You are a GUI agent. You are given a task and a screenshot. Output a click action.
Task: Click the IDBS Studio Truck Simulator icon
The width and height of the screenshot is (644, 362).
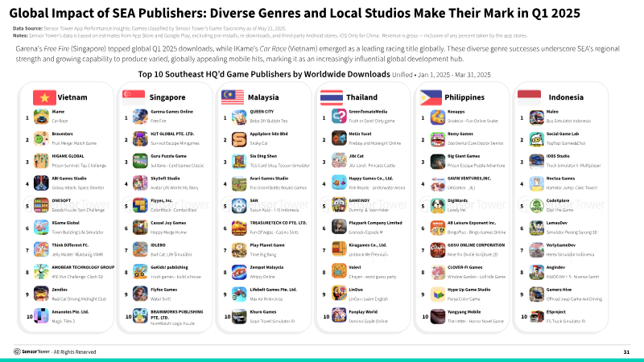536,162
